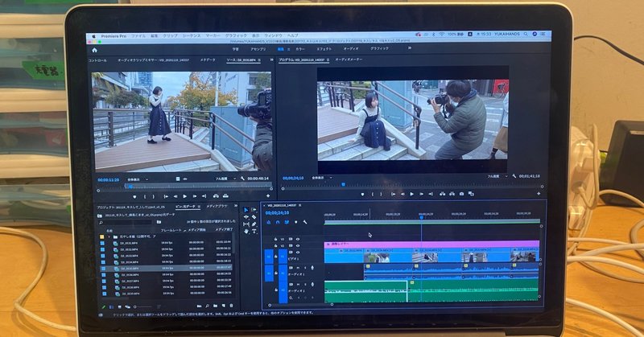The height and width of the screenshot is (337, 644).
Task: Show overflow workspaces double chevron
Action: click(x=409, y=48)
